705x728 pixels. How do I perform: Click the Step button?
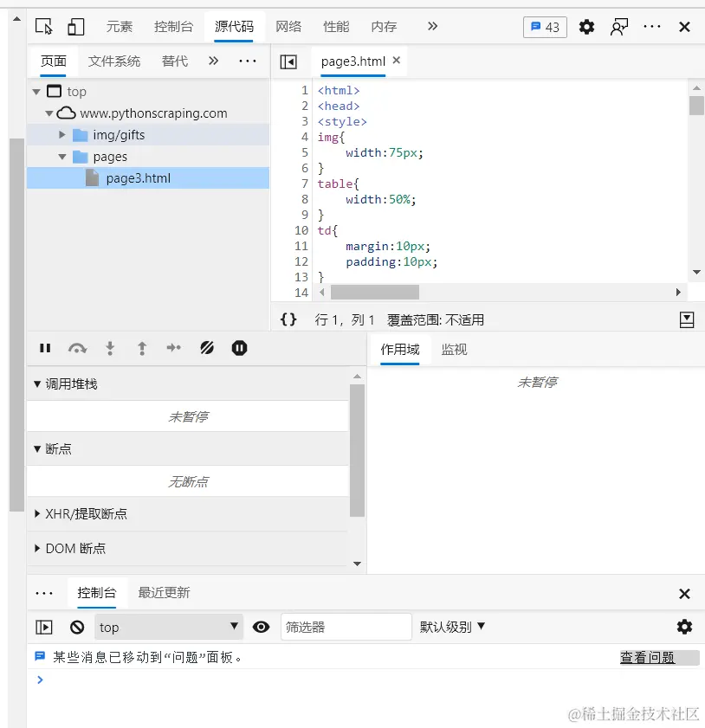coord(174,348)
